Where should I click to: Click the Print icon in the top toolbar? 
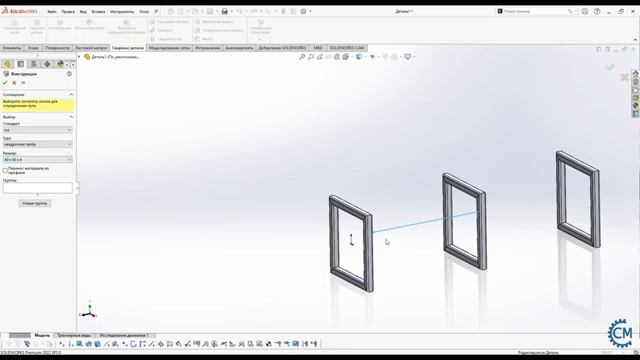click(224, 11)
